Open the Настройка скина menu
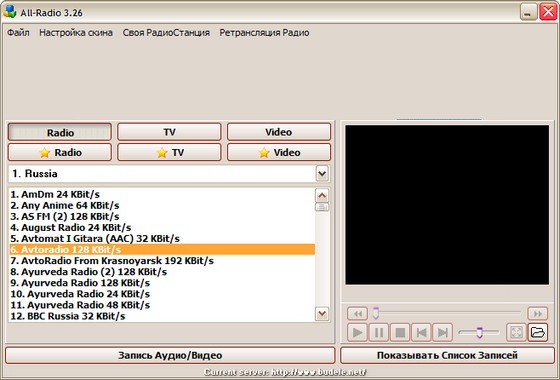The image size is (560, 380). 76,32
